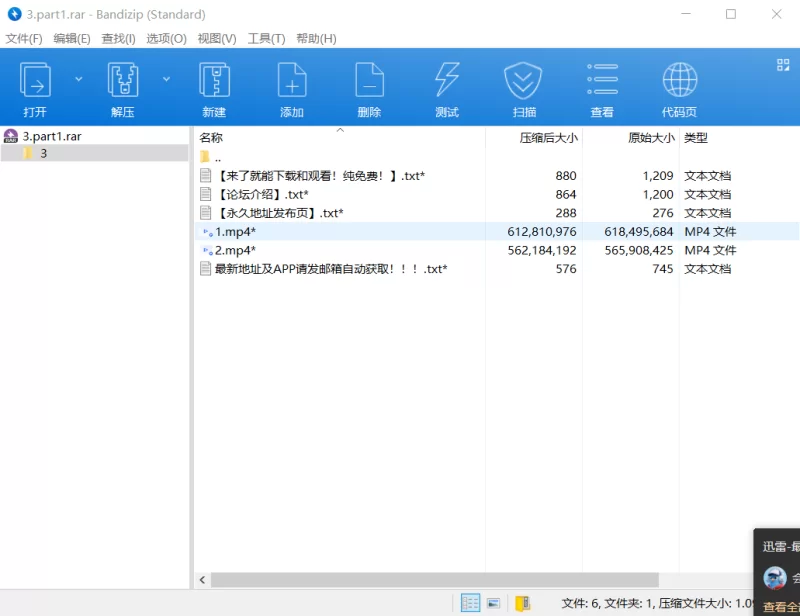Select the 2.mp4 file row
Viewport: 800px width, 616px height.
click(497, 250)
